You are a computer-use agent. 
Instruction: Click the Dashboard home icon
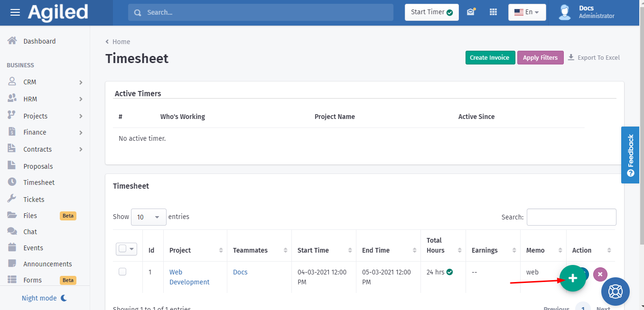(12, 41)
